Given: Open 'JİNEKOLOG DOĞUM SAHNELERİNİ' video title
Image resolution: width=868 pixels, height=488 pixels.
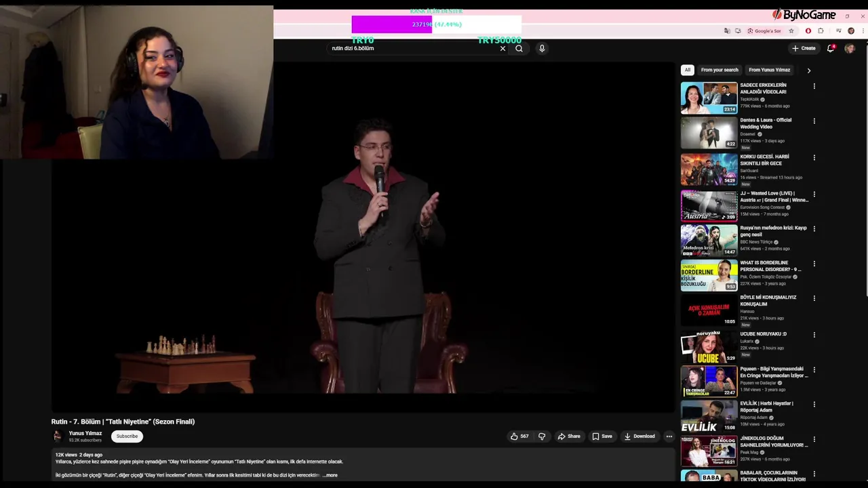Looking at the screenshot, I should [x=774, y=442].
